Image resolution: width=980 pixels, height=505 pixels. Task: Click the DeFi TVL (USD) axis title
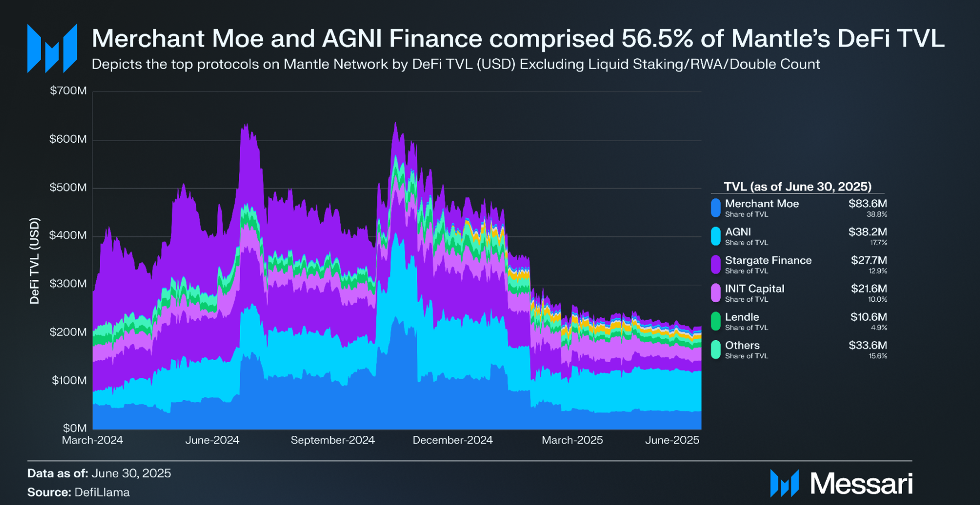tap(34, 261)
